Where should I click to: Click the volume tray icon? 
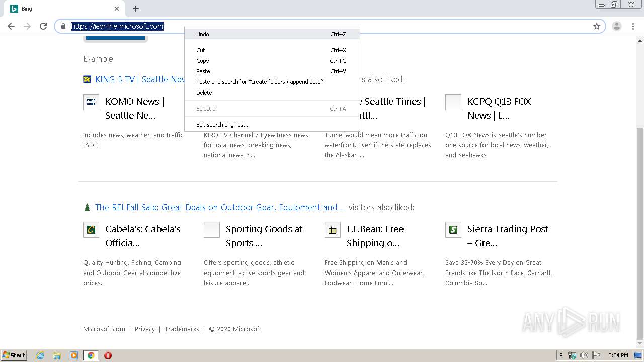click(584, 355)
